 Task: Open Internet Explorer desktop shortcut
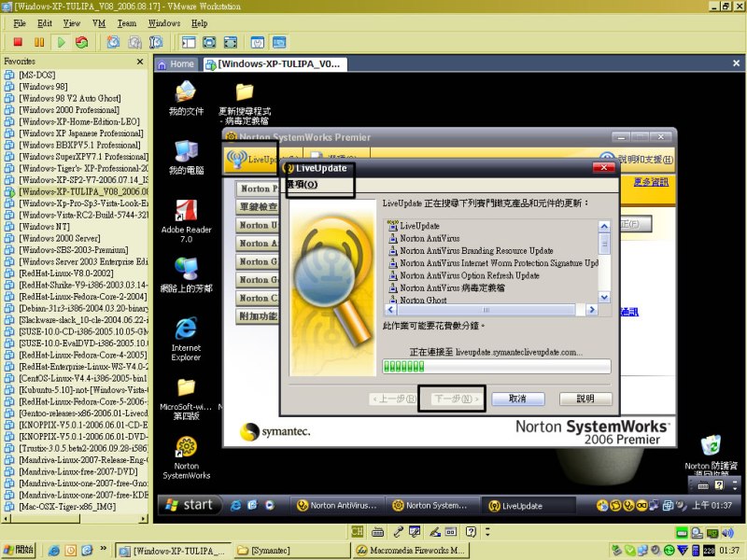click(x=187, y=330)
